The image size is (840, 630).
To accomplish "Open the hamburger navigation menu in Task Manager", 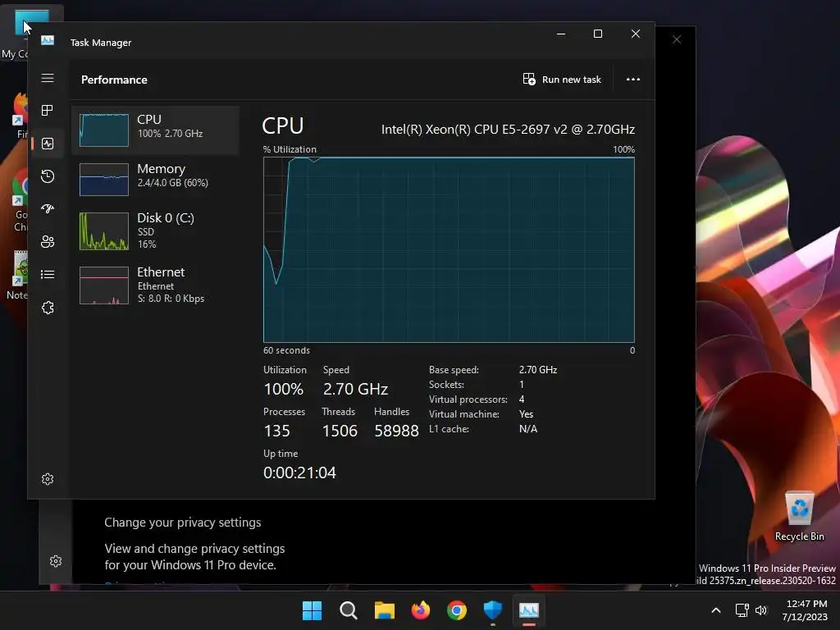I will [47, 78].
